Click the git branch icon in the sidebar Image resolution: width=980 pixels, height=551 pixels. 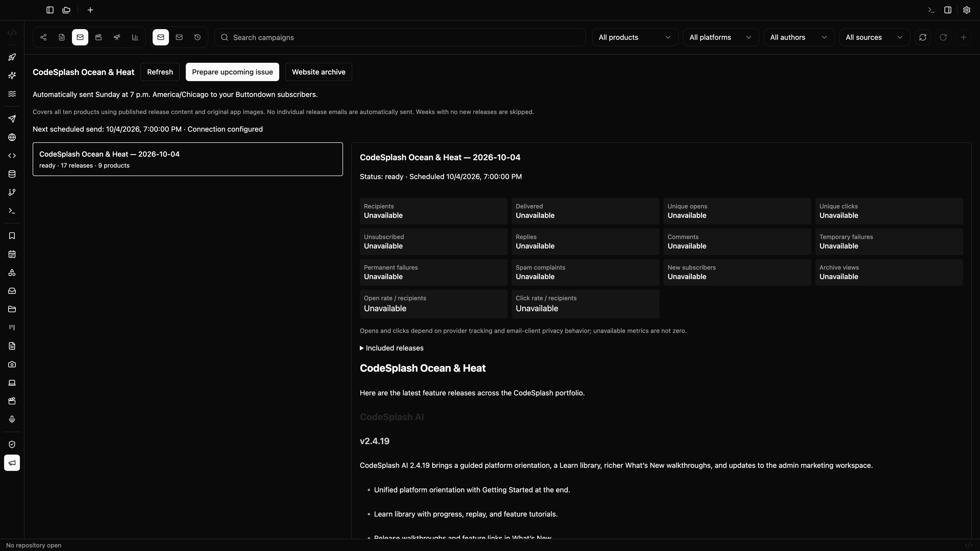point(12,192)
